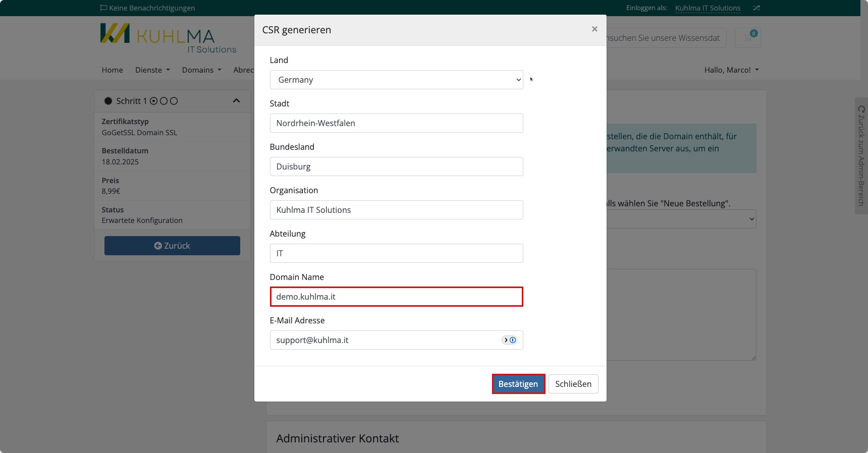The height and width of the screenshot is (453, 868).
Task: Select the second step indicator circle
Action: click(164, 101)
